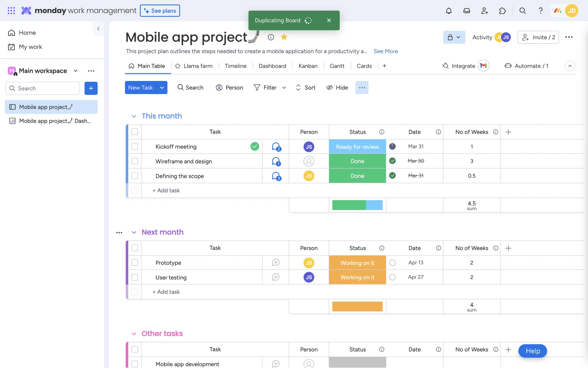Open the inbox tray icon
588x368 pixels.
[x=466, y=11]
